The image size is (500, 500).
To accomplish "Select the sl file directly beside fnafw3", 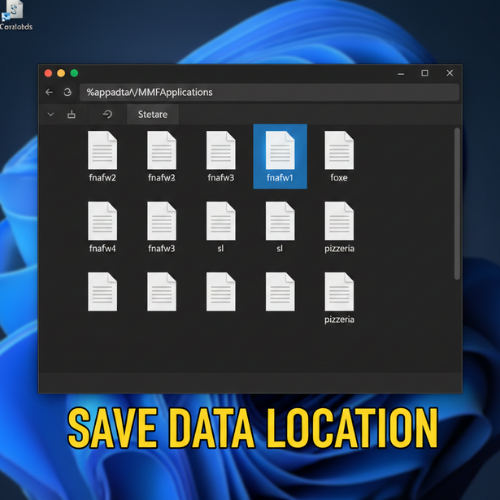I will coord(221,227).
